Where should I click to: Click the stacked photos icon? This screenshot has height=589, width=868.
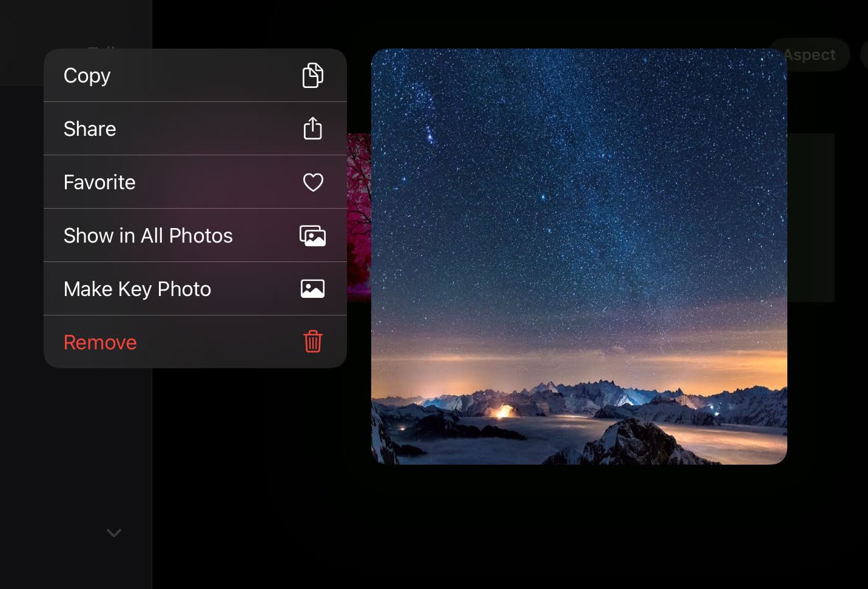tap(312, 235)
